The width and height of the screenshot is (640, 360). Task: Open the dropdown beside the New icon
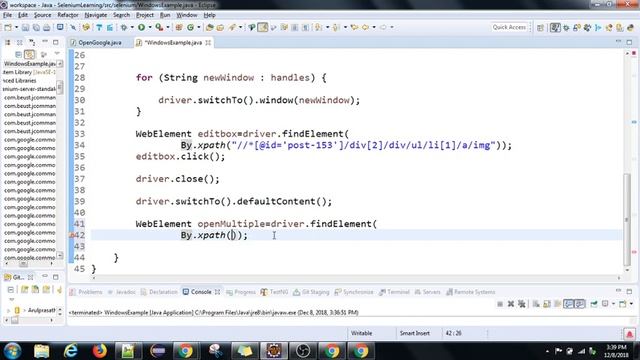(x=16, y=27)
